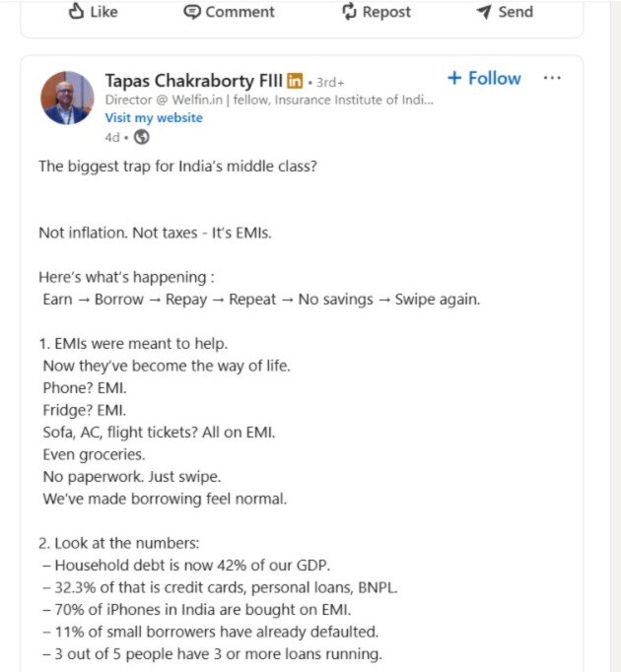Click the "Look at the numbers" line
Image resolution: width=621 pixels, height=672 pixels.
tap(118, 543)
